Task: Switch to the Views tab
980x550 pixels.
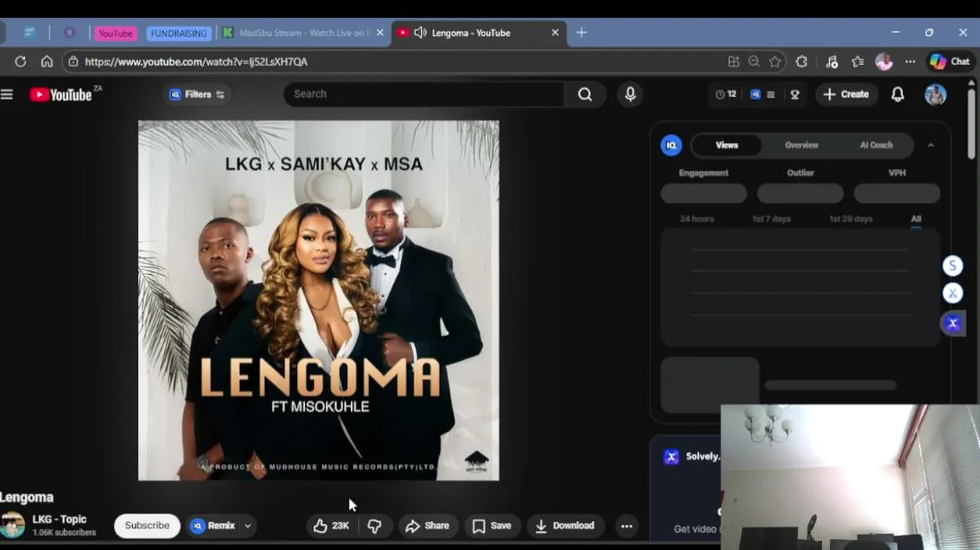Action: [x=727, y=145]
